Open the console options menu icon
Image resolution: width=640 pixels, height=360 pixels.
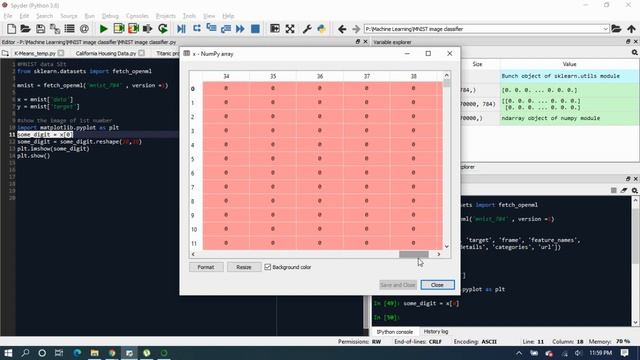pos(634,190)
